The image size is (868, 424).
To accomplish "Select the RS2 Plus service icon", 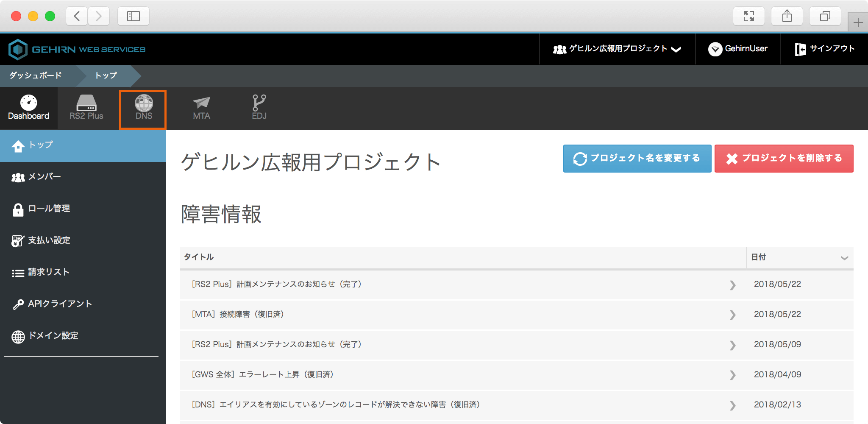I will (x=86, y=108).
